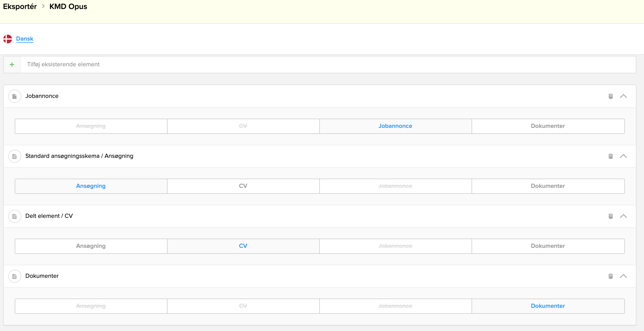Go to Eksportér breadcrumb

[20, 7]
